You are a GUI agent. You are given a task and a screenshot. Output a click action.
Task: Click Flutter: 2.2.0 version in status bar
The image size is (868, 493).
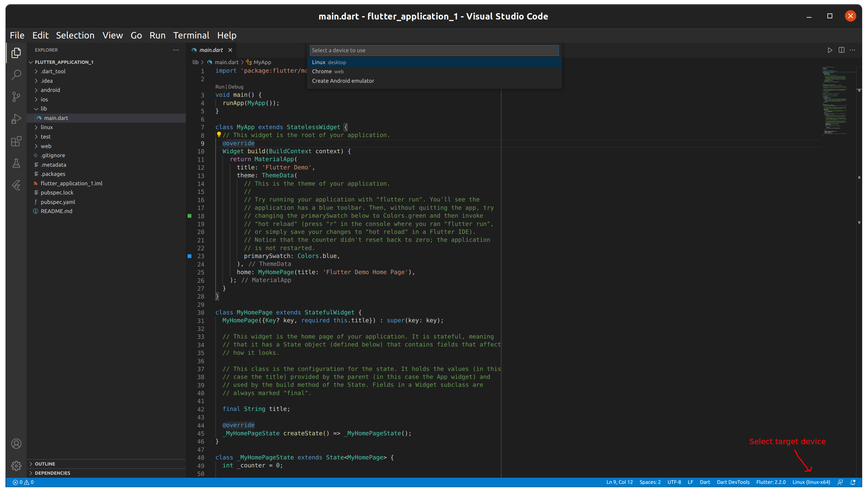tap(771, 482)
